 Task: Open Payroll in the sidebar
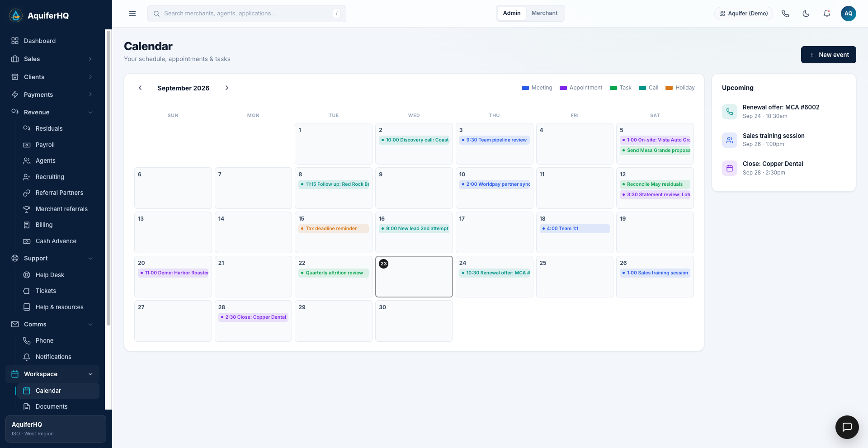tap(58, 145)
